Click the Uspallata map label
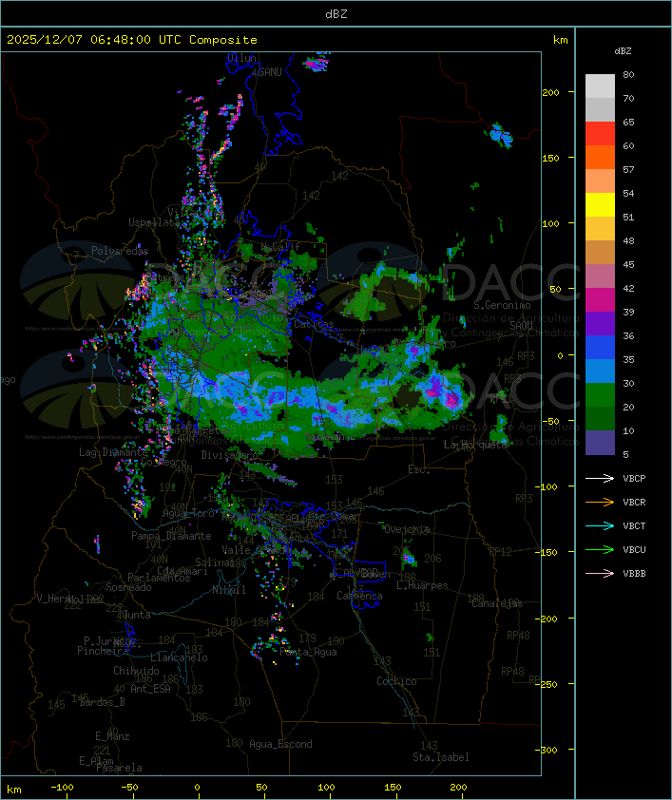The height and width of the screenshot is (800, 672). (x=154, y=222)
